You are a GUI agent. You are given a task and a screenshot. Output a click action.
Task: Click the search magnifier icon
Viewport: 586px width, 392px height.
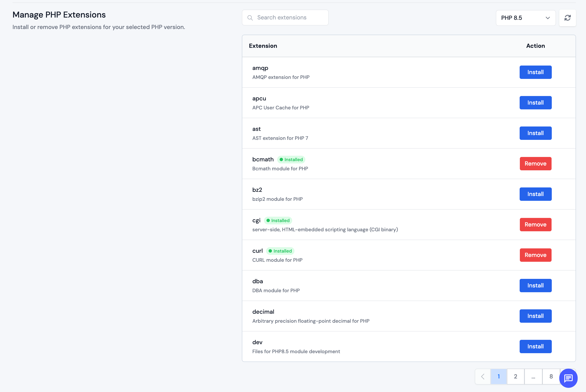pyautogui.click(x=250, y=18)
